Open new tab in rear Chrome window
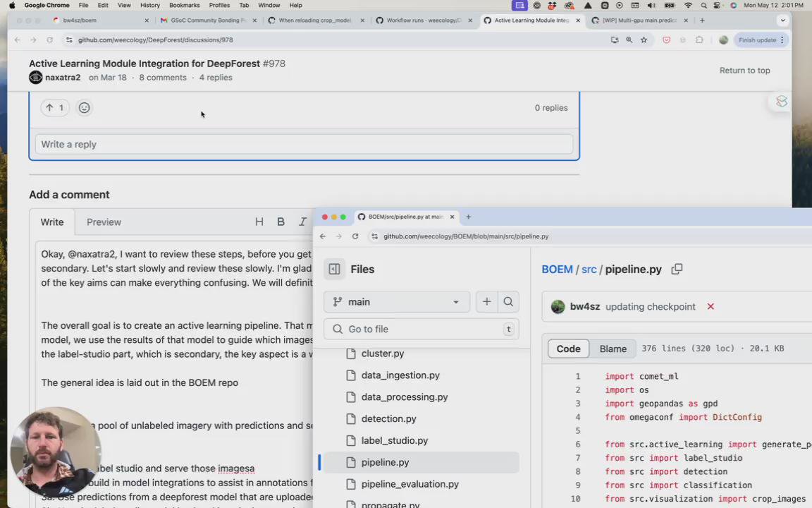Viewport: 812px width, 508px height. click(702, 20)
